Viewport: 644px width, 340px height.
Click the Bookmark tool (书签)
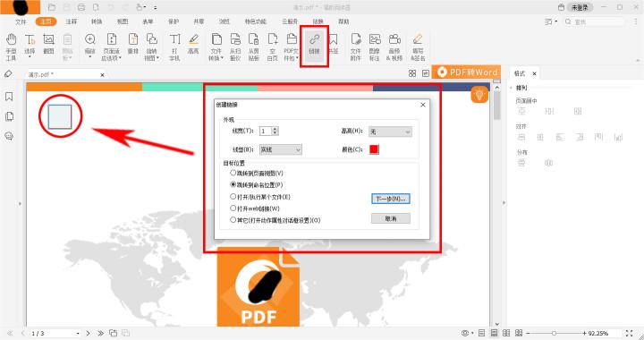point(333,45)
